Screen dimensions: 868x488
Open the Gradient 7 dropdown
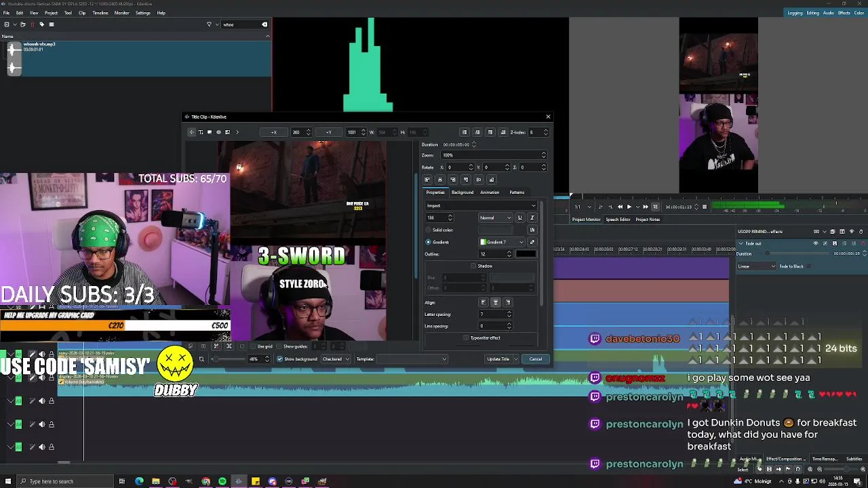(x=502, y=242)
